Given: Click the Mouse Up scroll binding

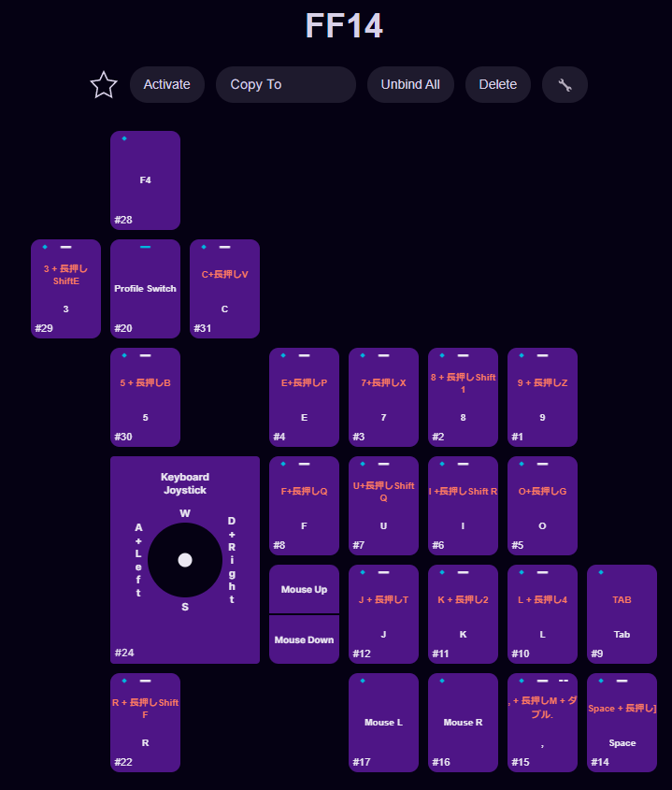Looking at the screenshot, I should pos(305,589).
